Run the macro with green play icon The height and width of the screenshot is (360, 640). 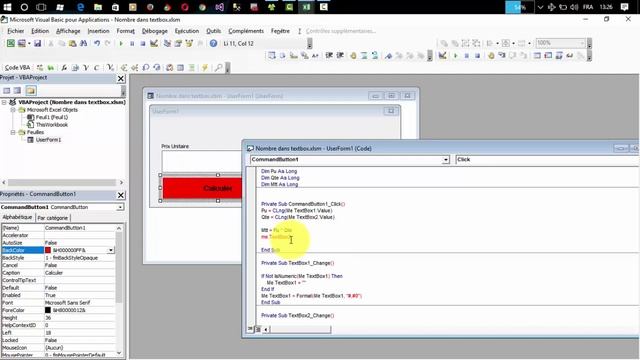[x=121, y=43]
